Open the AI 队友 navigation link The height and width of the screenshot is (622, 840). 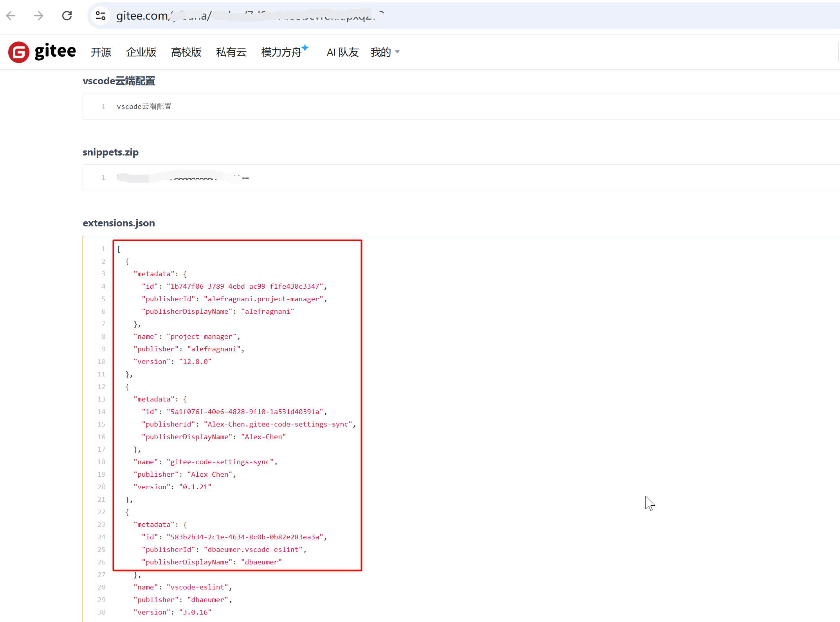342,52
